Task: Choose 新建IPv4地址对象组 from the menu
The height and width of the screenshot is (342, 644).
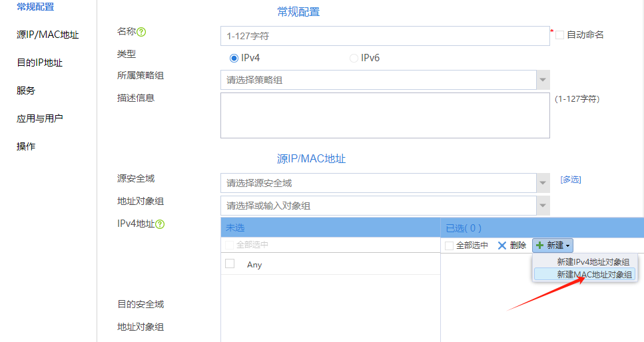Action: [593, 262]
